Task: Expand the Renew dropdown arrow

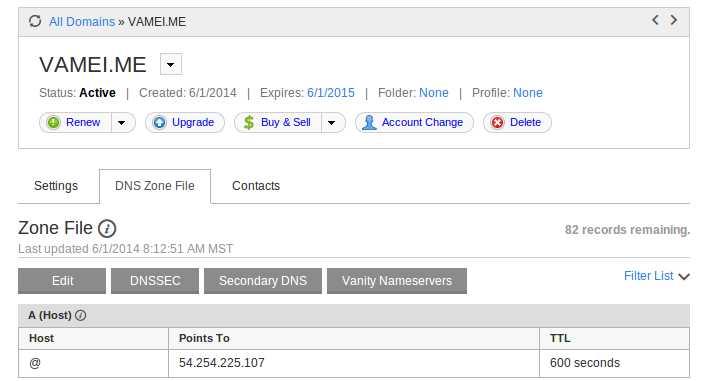Action: (122, 122)
